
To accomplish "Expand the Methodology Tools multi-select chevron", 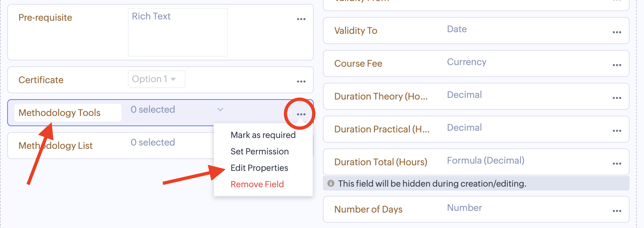I will point(220,109).
